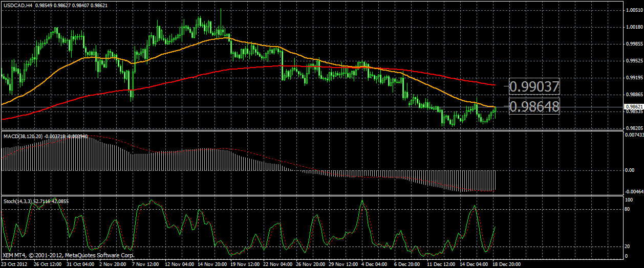Click the 0.007433 MACD scale value
The width and height of the screenshot is (644, 268).
(x=634, y=135)
